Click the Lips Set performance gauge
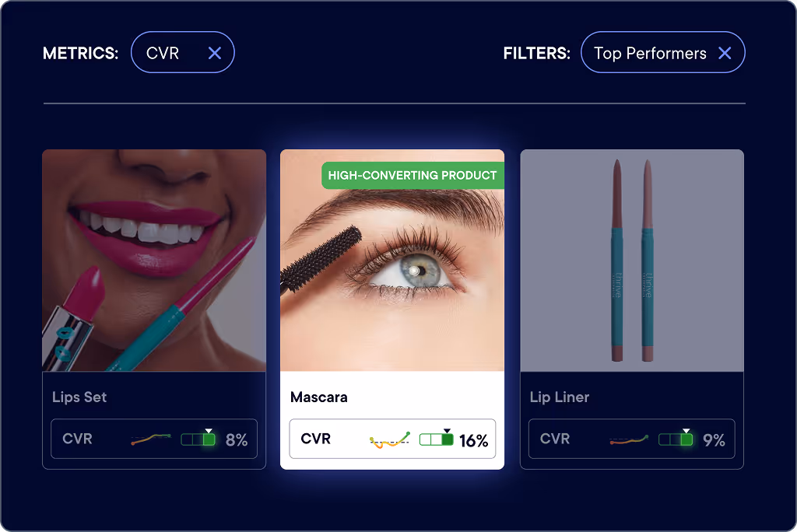This screenshot has width=797, height=532. tap(198, 438)
